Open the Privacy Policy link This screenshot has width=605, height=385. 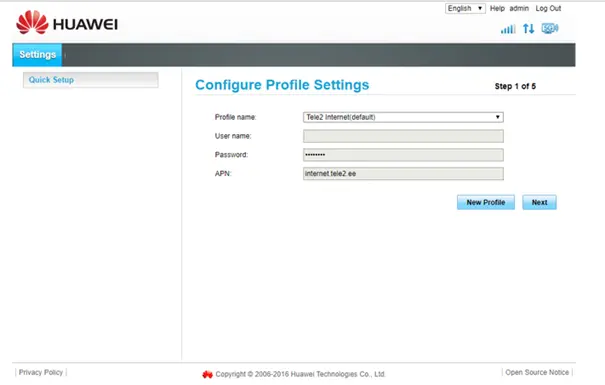(41, 373)
